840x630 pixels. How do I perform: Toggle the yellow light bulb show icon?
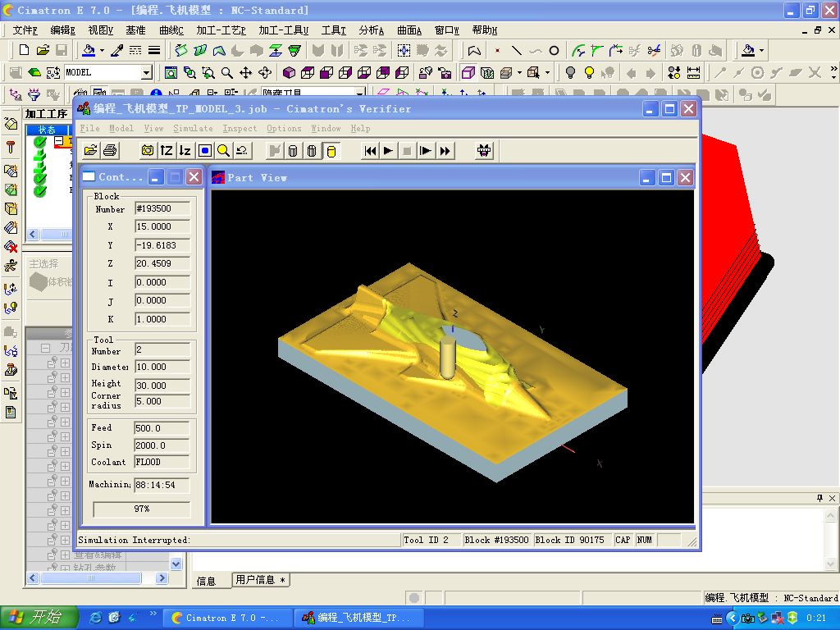click(x=589, y=72)
